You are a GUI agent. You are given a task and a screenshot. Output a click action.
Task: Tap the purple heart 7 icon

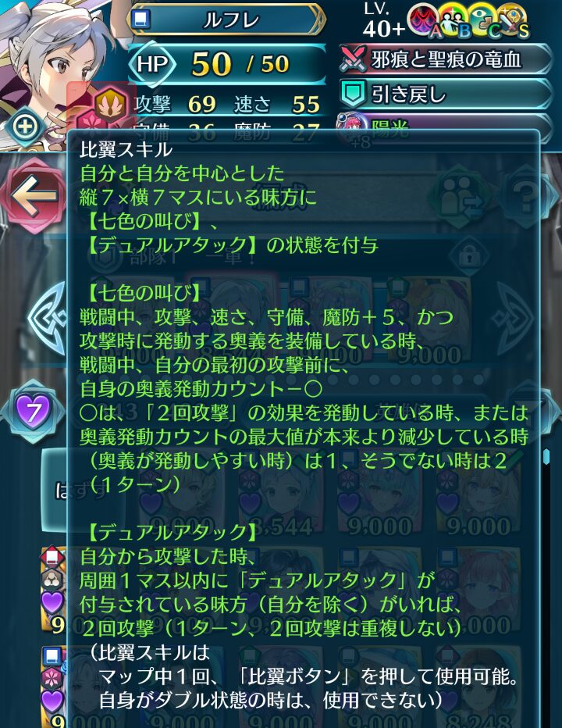coord(31,411)
